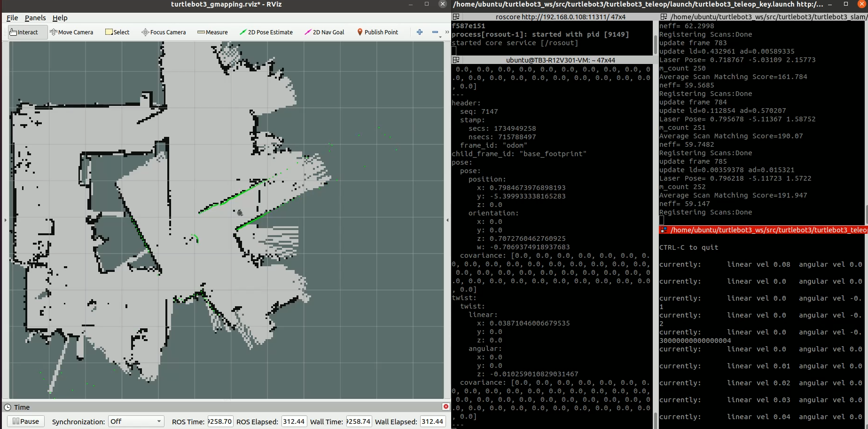Open the Panels menu
868x429 pixels.
point(35,18)
